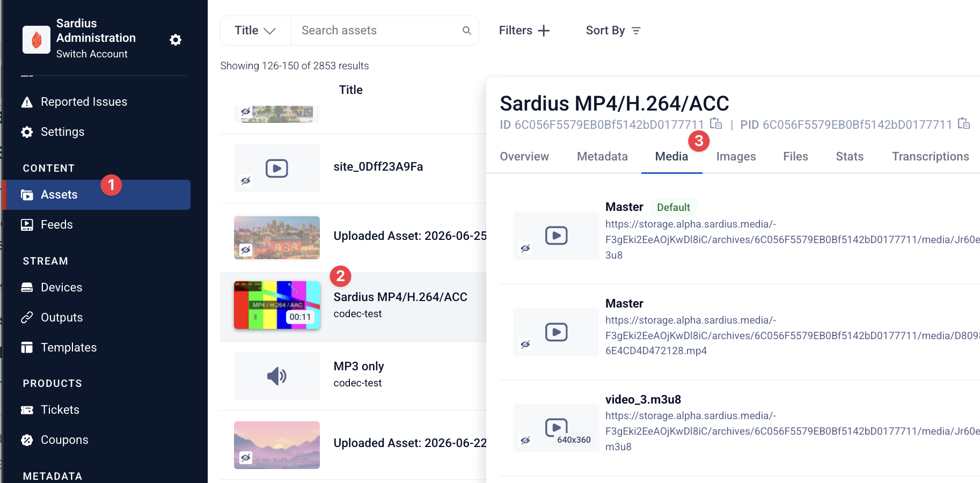Open Tickets in the sidebar

(x=97, y=410)
